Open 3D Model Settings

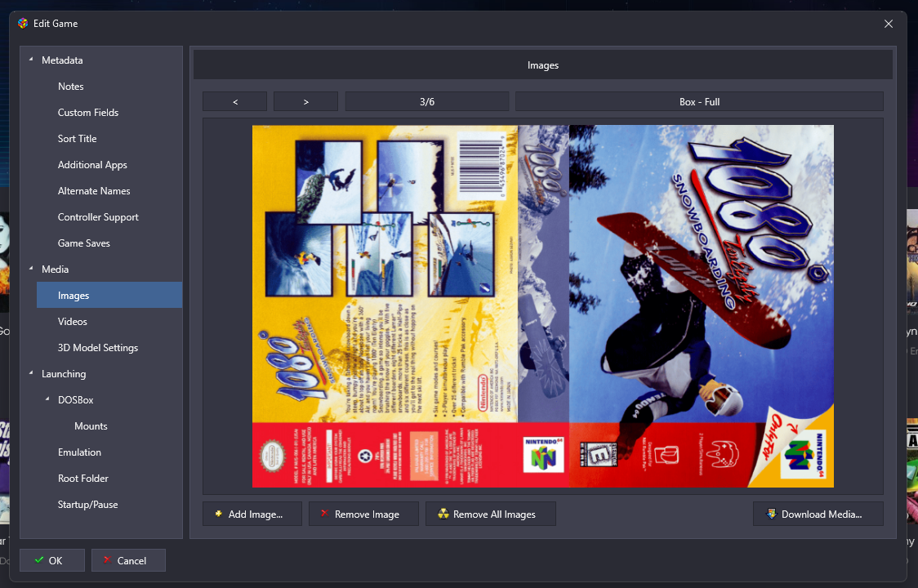pos(98,347)
